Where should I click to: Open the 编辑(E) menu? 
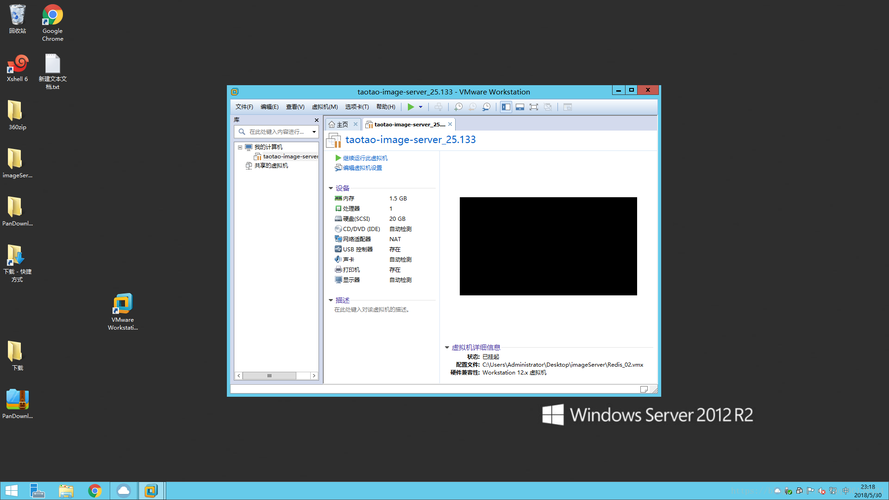point(269,107)
